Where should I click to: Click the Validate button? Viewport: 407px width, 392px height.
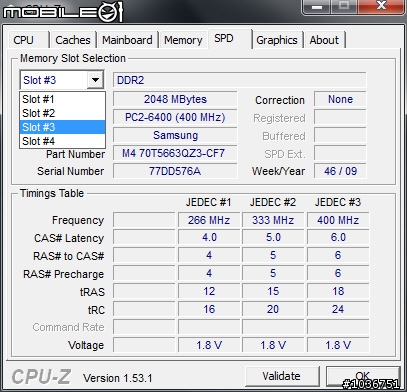pos(282,376)
